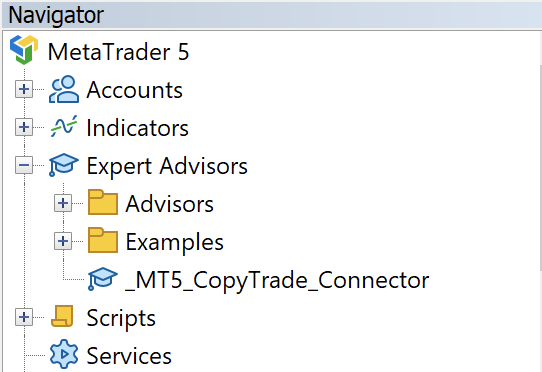Click the Scripts scroll icon

(63, 316)
